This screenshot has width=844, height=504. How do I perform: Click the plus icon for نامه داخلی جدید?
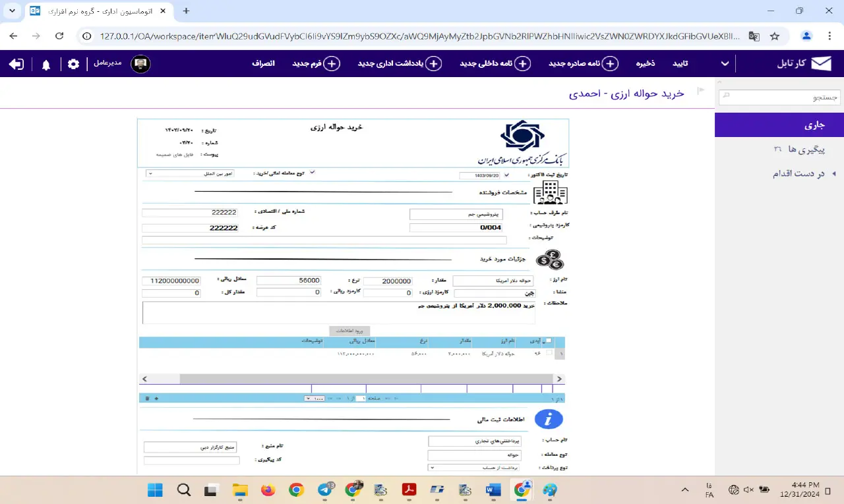click(522, 64)
